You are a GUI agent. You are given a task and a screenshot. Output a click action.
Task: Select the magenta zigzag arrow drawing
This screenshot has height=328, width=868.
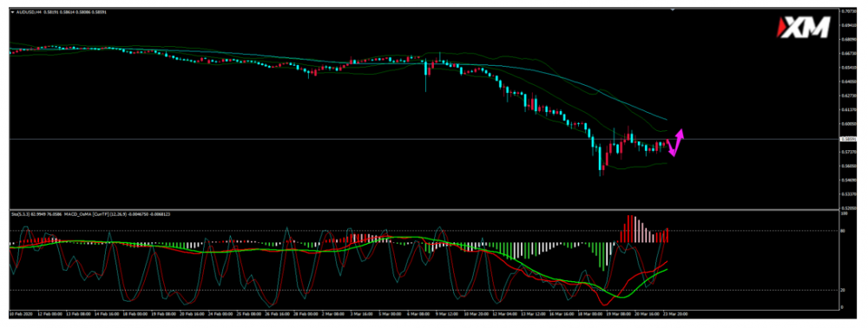[x=675, y=142]
